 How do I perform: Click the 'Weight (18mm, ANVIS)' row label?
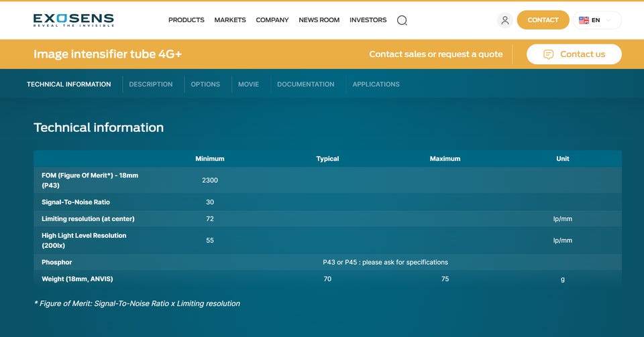click(x=77, y=279)
